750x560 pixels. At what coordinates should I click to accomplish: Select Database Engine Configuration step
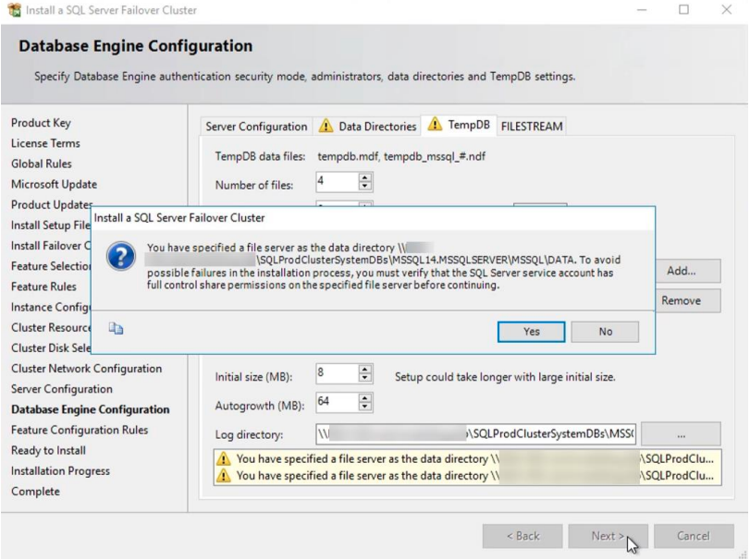click(x=91, y=410)
